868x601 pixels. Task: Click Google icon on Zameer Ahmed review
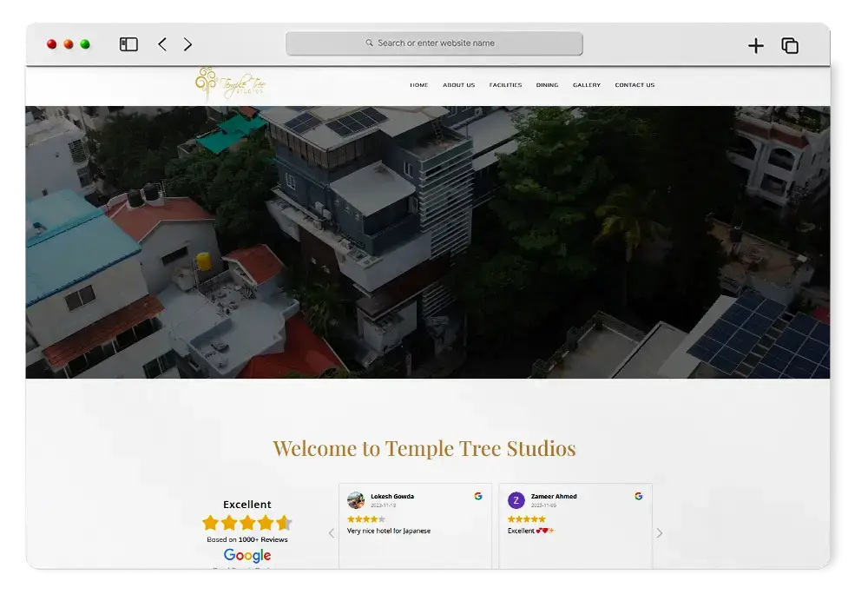click(638, 496)
